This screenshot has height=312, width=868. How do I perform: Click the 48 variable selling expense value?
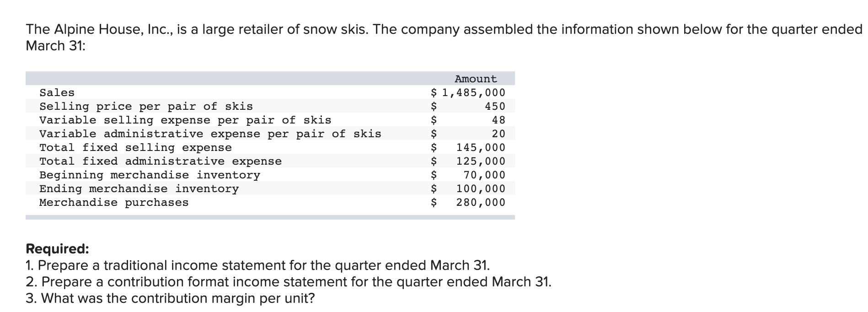498,120
